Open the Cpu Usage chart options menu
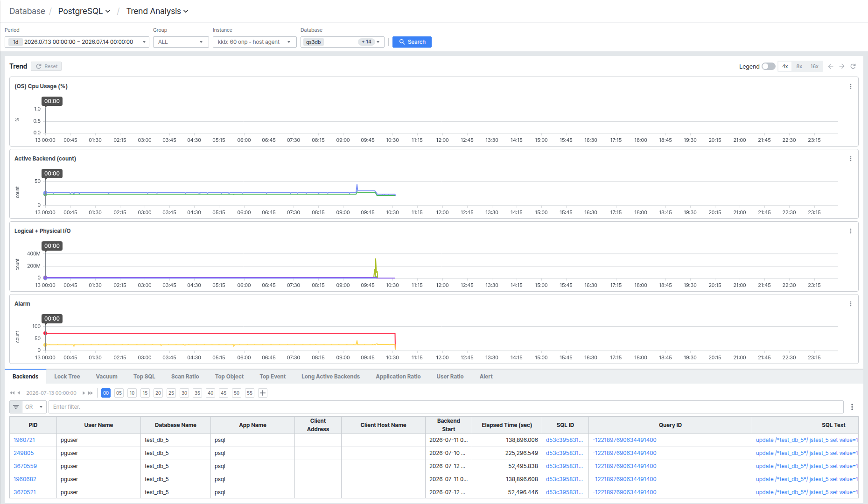Screen dimensions: 868x504 [x=851, y=86]
